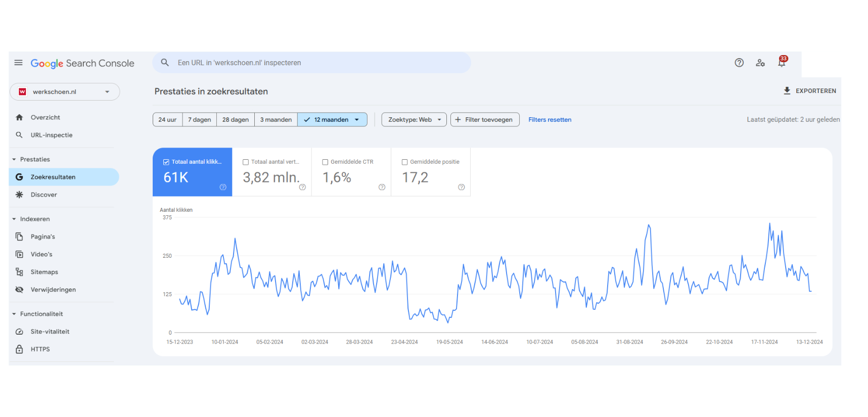
Task: Click the werkschoen.nl property favicon
Action: point(22,91)
